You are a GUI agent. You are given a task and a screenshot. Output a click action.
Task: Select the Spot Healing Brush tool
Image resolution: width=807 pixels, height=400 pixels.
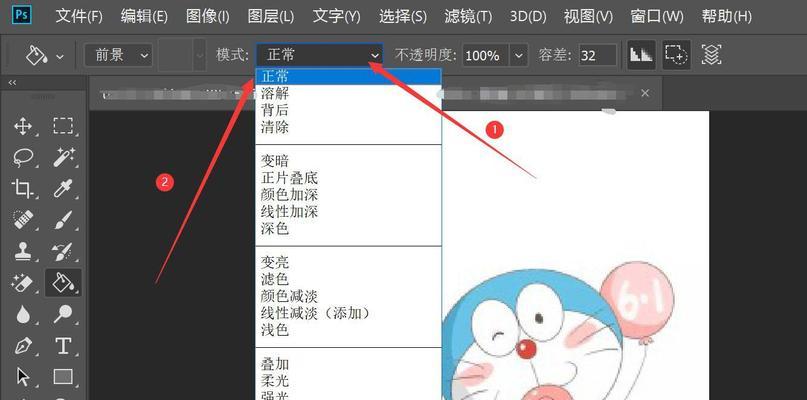click(x=23, y=220)
